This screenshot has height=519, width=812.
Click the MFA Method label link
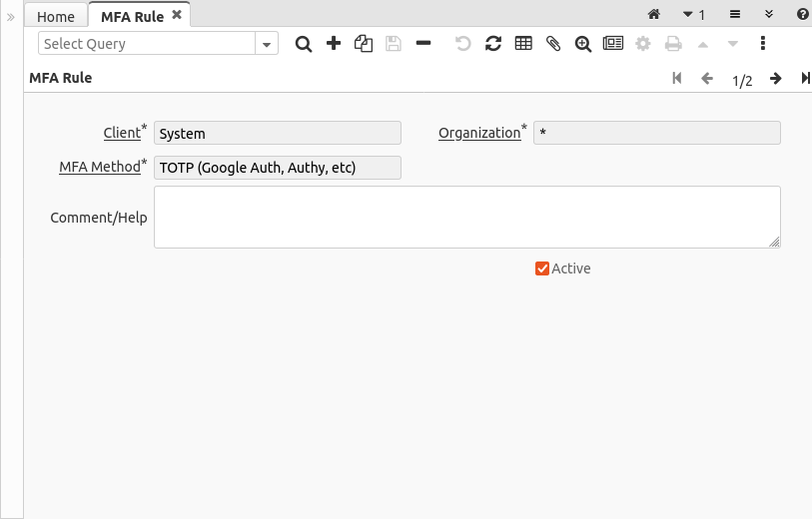coord(100,167)
